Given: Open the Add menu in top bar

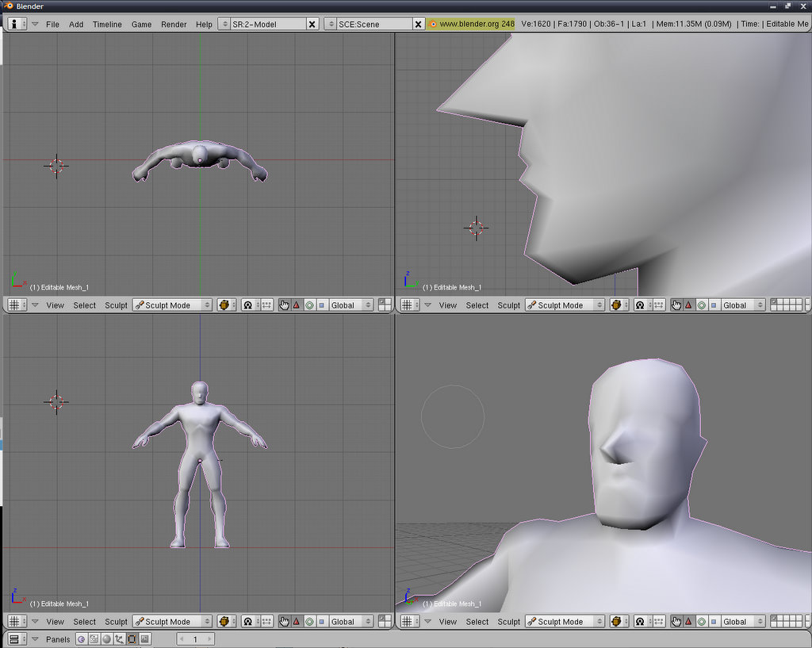Looking at the screenshot, I should click(x=76, y=25).
